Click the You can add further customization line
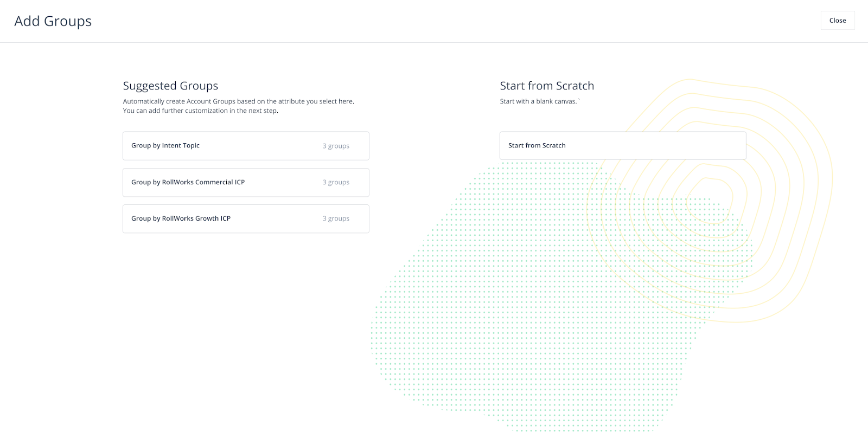 [200, 111]
